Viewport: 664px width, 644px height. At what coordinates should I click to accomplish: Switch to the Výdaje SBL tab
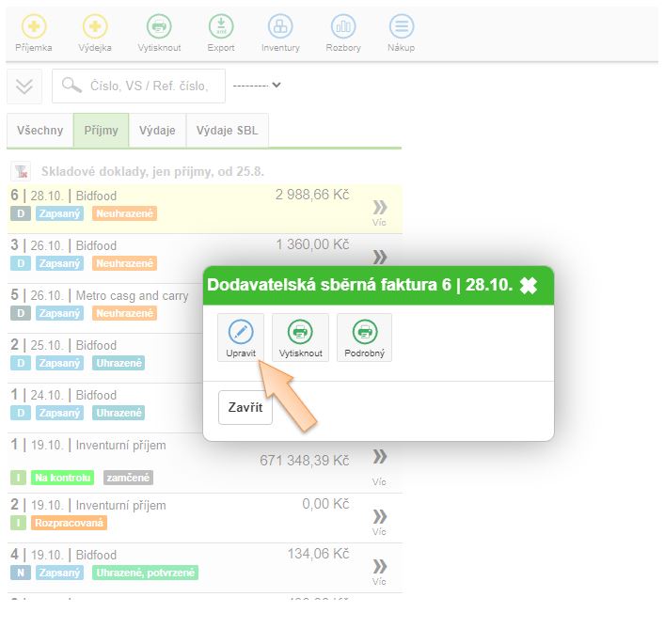(x=227, y=131)
